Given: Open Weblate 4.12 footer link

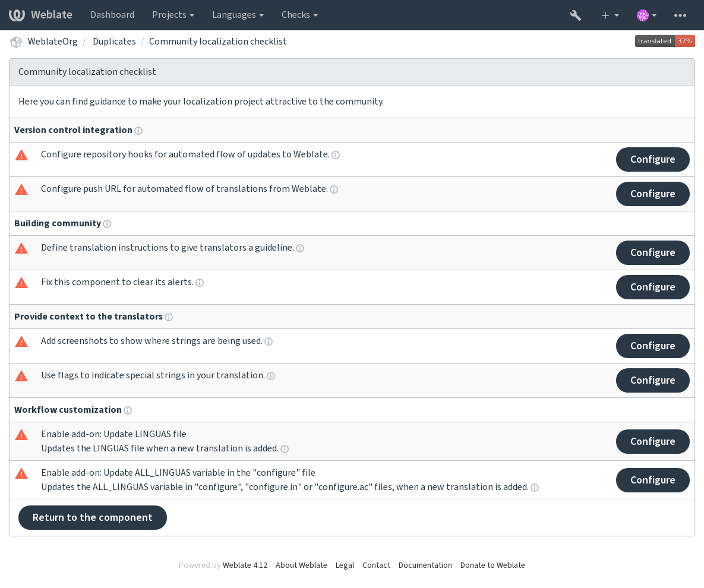Looking at the screenshot, I should 245,565.
